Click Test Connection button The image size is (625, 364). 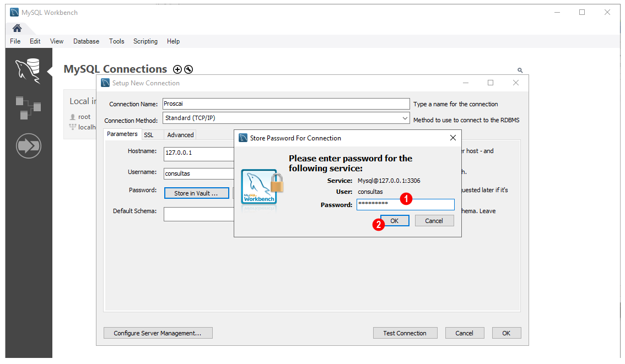point(405,333)
